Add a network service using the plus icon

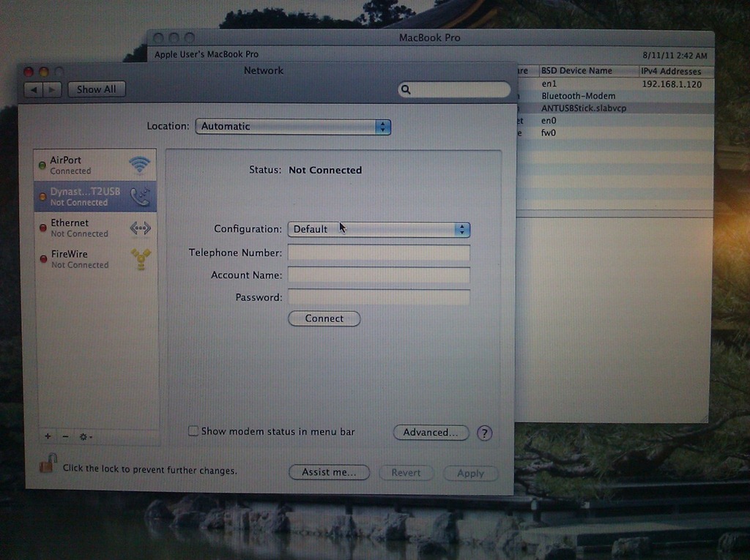48,436
